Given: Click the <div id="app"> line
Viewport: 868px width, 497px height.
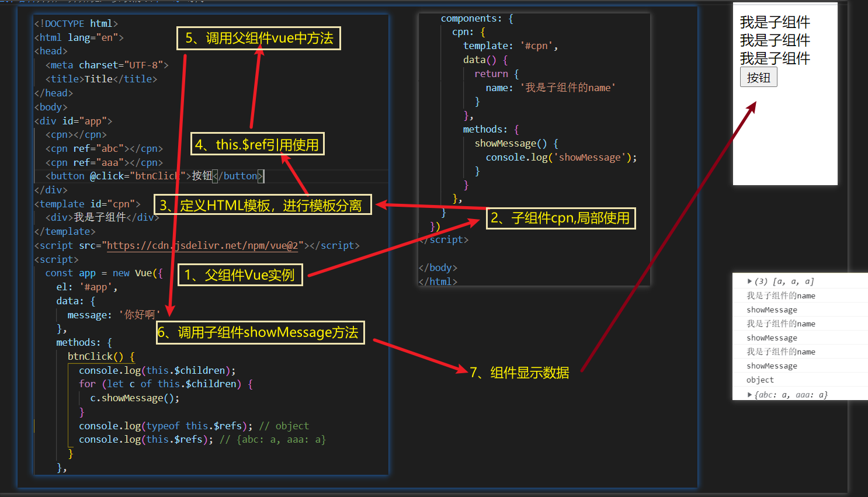Looking at the screenshot, I should click(x=73, y=121).
